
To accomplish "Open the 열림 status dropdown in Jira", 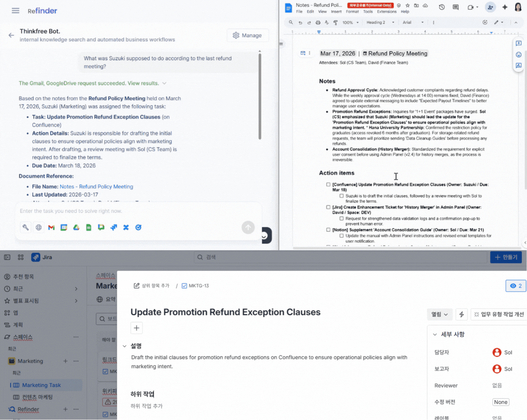I will (439, 314).
